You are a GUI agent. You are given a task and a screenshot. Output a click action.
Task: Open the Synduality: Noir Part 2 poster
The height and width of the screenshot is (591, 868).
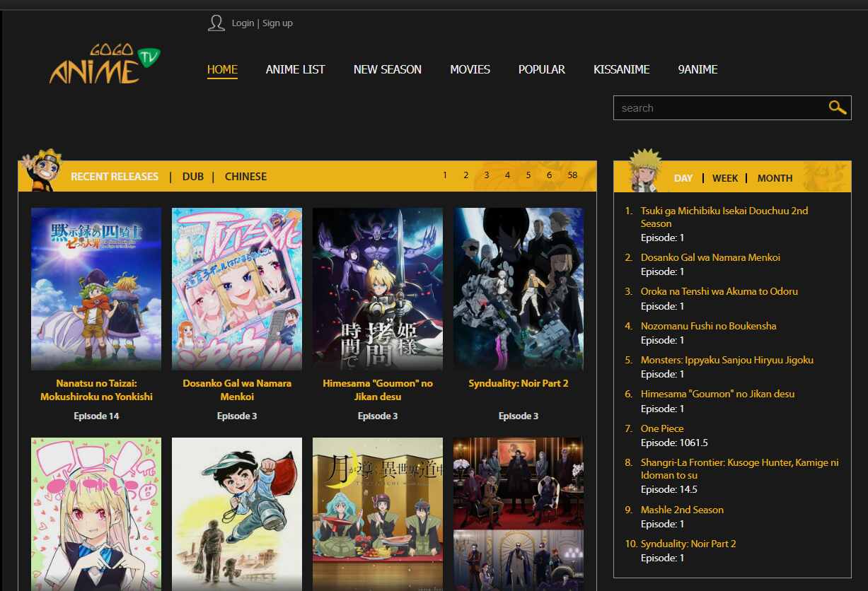tap(518, 288)
